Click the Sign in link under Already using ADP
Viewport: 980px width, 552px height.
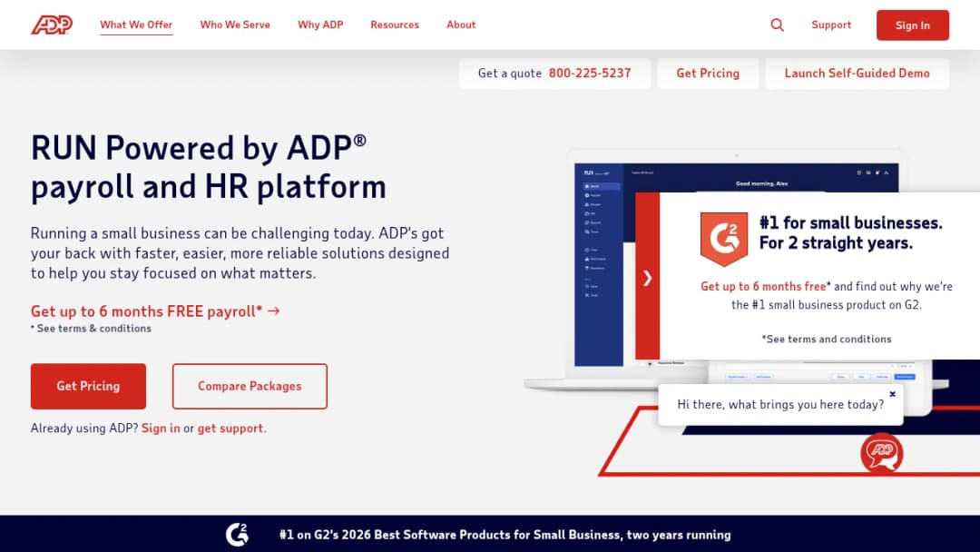point(161,429)
